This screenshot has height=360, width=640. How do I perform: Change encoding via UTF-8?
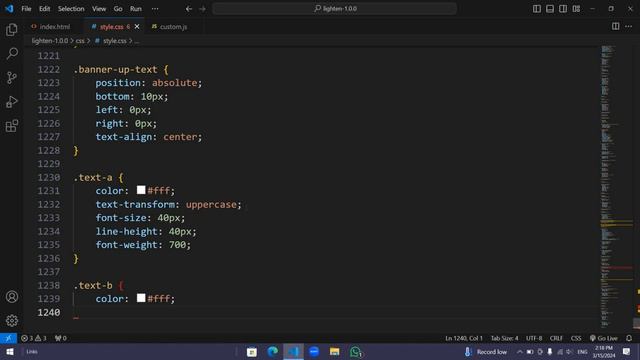534,338
